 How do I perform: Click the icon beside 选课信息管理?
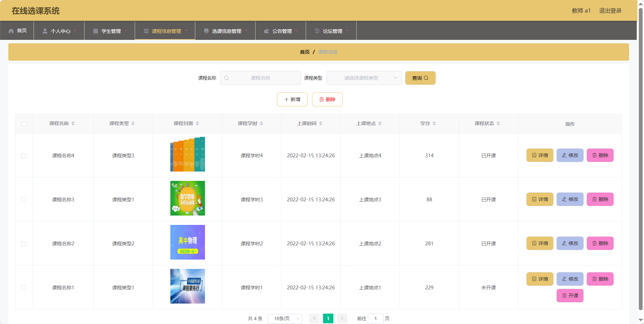206,31
